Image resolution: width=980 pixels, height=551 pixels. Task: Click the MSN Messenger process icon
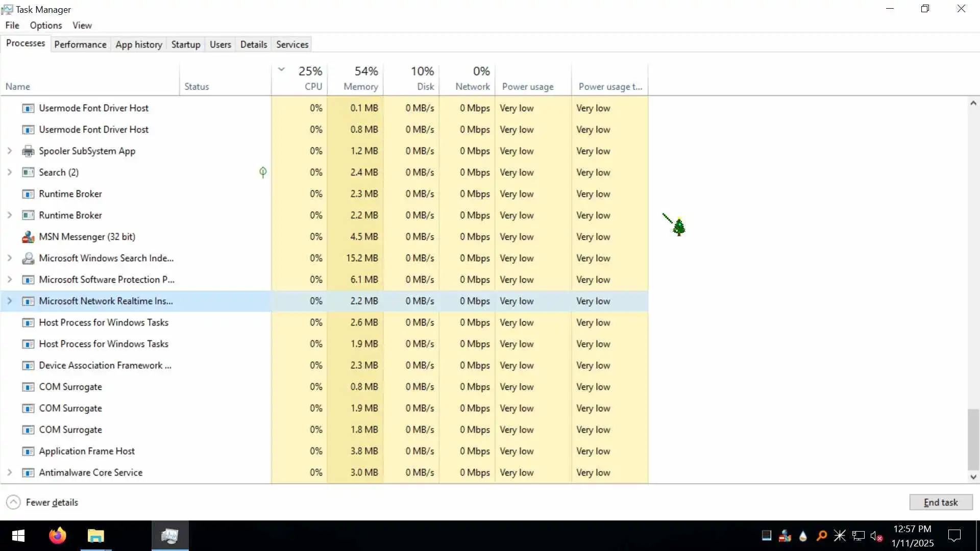tap(28, 237)
